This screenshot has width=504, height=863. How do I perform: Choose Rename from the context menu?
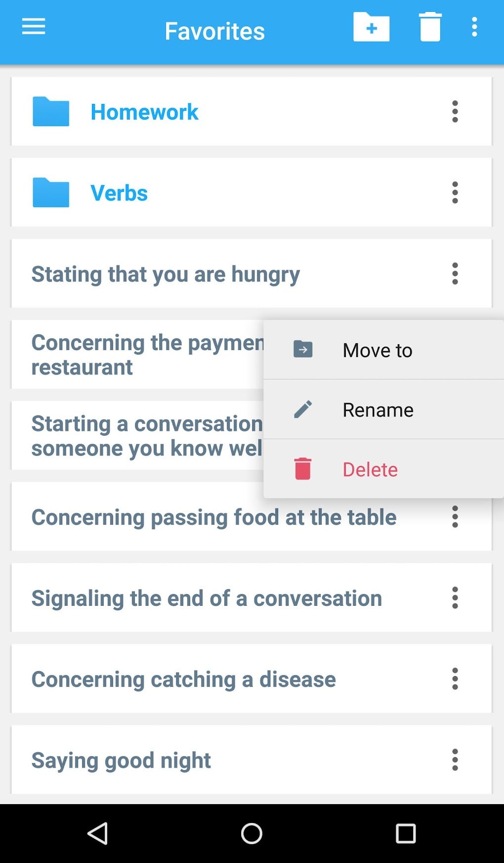378,410
